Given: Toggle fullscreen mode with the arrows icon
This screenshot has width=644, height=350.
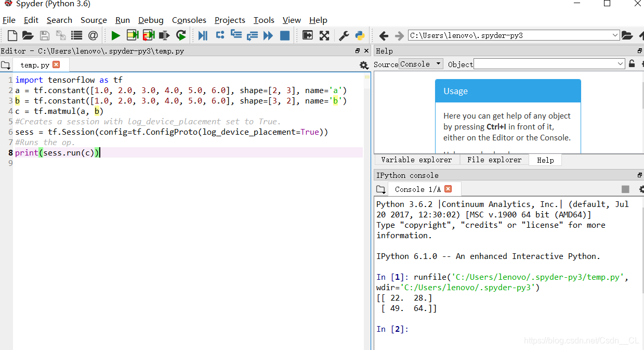Looking at the screenshot, I should [324, 35].
